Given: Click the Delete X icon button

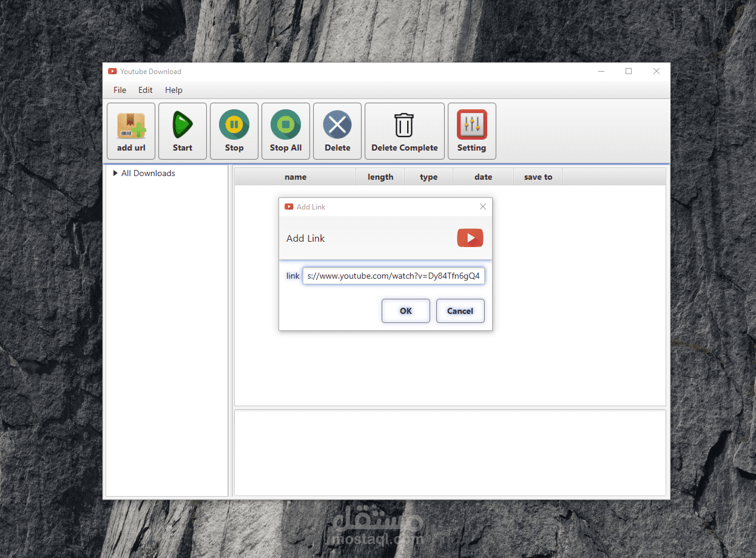Looking at the screenshot, I should coord(337,131).
